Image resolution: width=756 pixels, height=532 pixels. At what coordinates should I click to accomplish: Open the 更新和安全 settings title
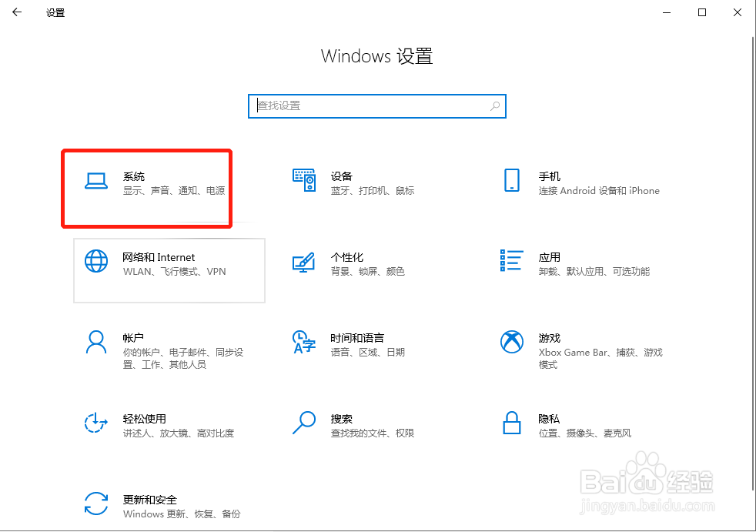150,500
